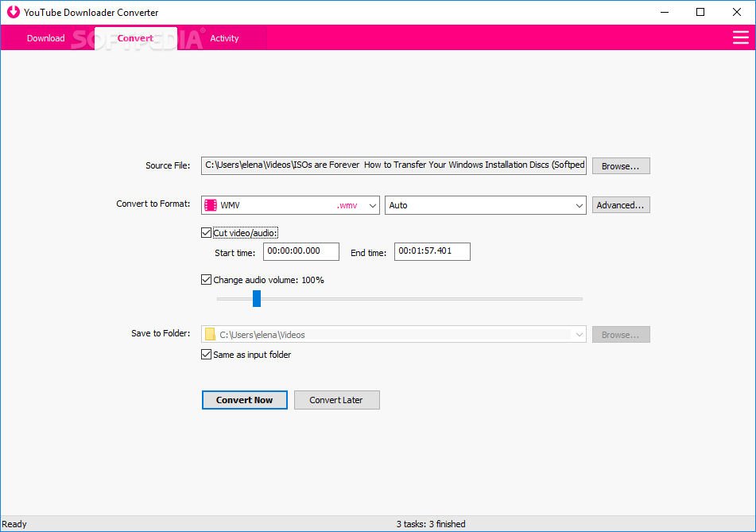Click the Start time input field
The height and width of the screenshot is (532, 756).
click(x=301, y=251)
